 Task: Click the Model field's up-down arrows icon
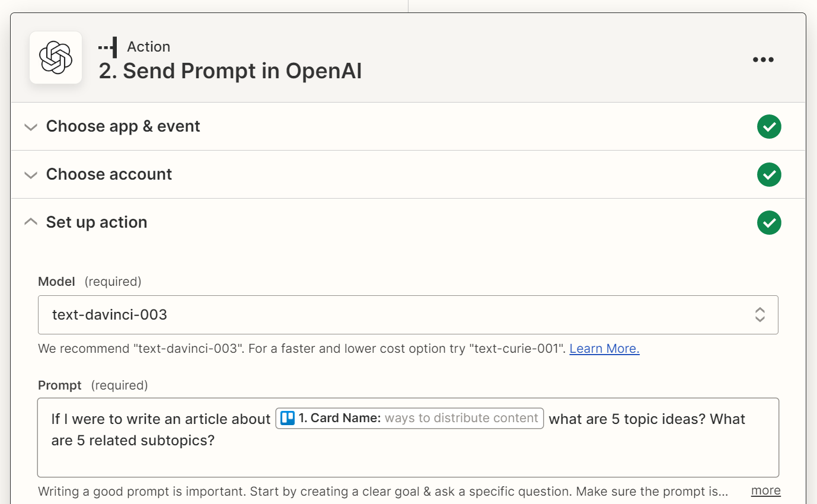click(759, 314)
